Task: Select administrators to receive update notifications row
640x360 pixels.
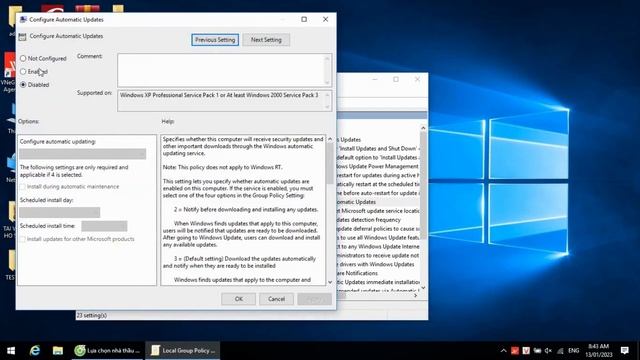Action: (378, 255)
